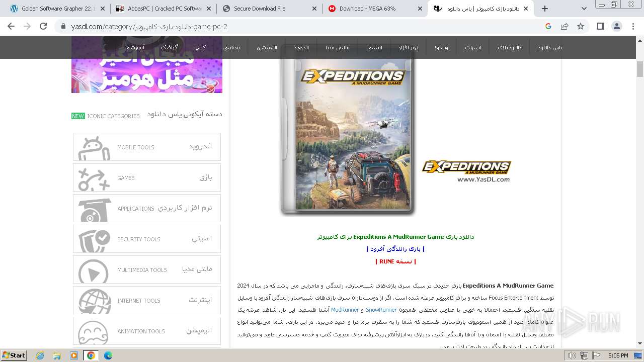The width and height of the screenshot is (644, 362).
Task: Open the کلیپ menu item
Action: (200, 47)
